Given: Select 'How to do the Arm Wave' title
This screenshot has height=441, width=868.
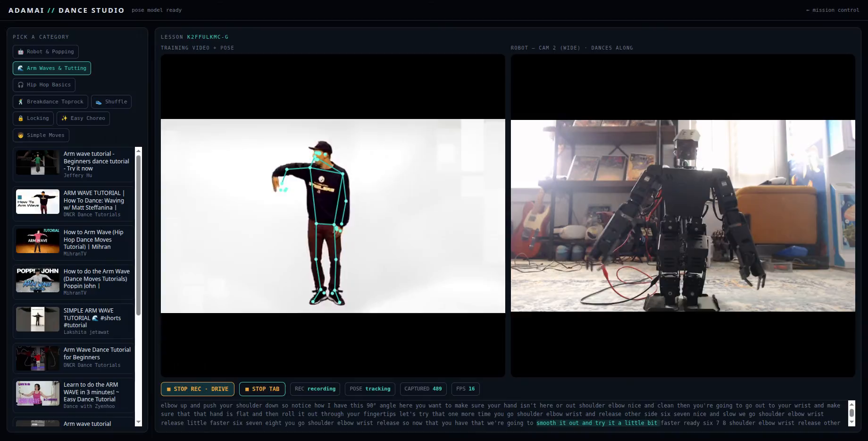Looking at the screenshot, I should (x=97, y=279).
